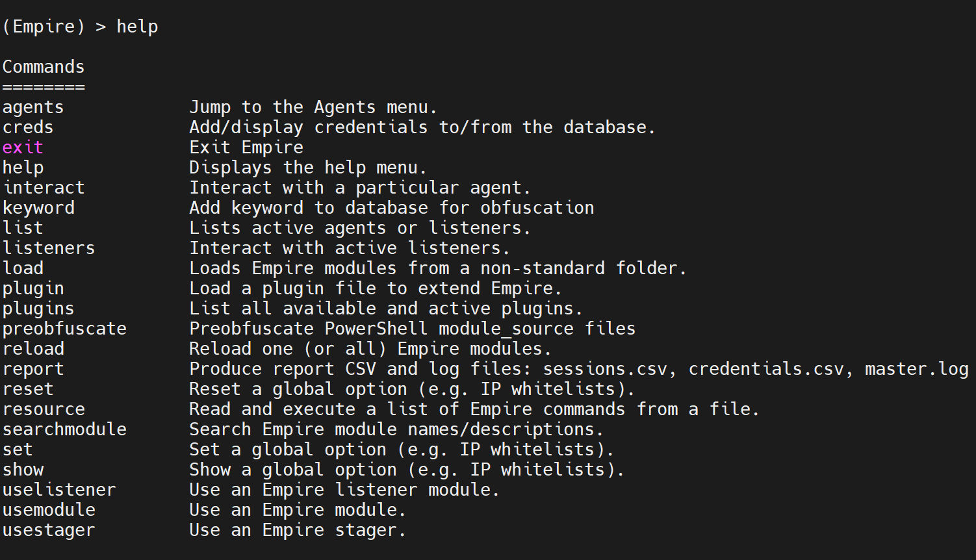Click 'Displays the help menu.' description

[308, 168]
